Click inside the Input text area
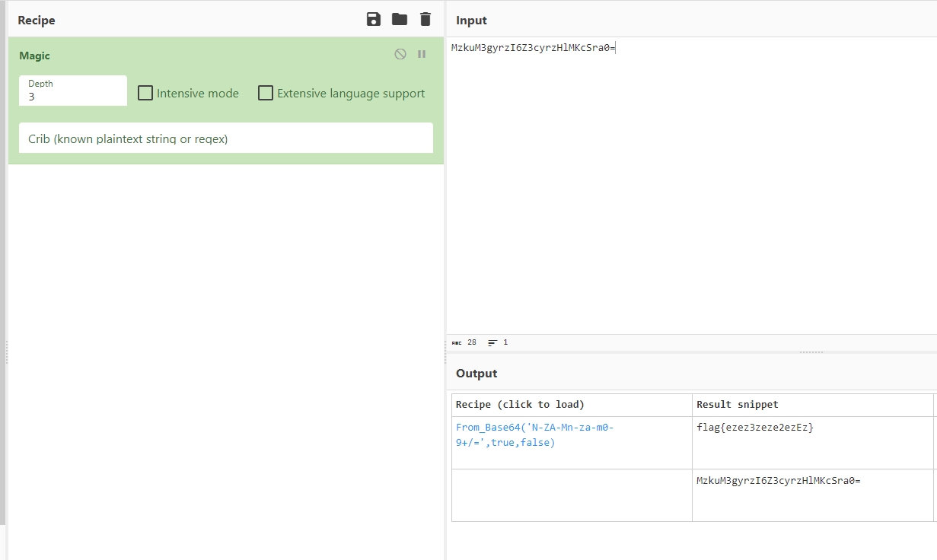 (x=685, y=190)
